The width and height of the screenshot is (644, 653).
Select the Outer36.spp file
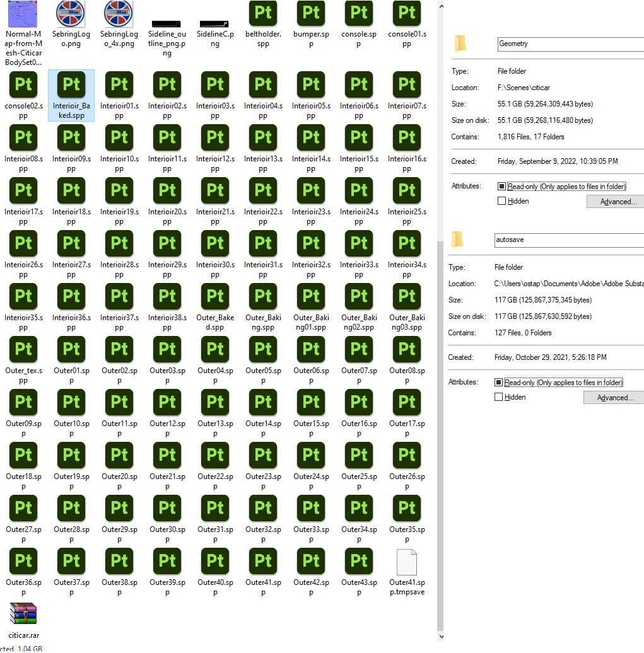click(x=23, y=571)
